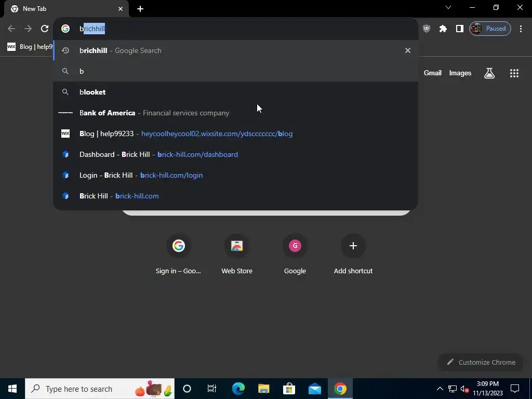Screen dimensions: 532x399
Task: Launch Microsoft Edge from the taskbar
Action: (x=238, y=389)
